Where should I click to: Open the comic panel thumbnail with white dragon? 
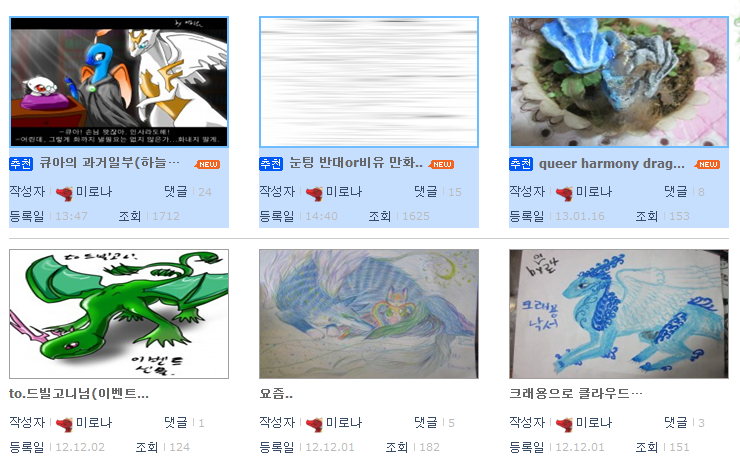[x=119, y=82]
